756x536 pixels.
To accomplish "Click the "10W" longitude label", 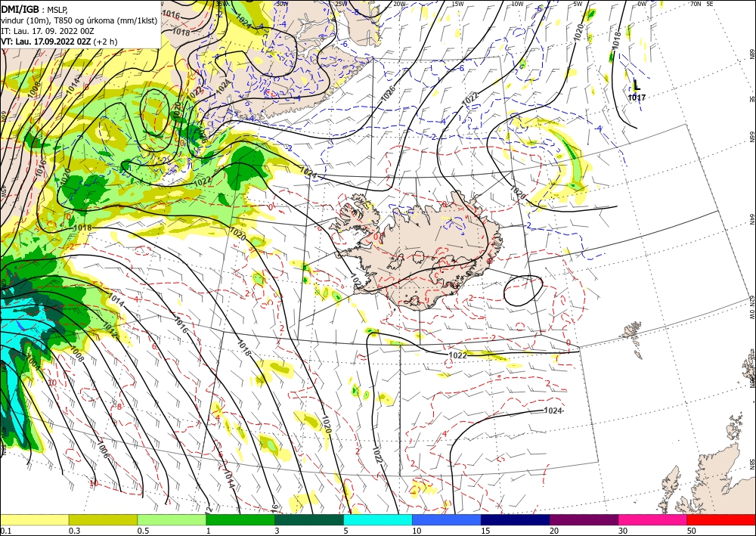I will point(517,4).
